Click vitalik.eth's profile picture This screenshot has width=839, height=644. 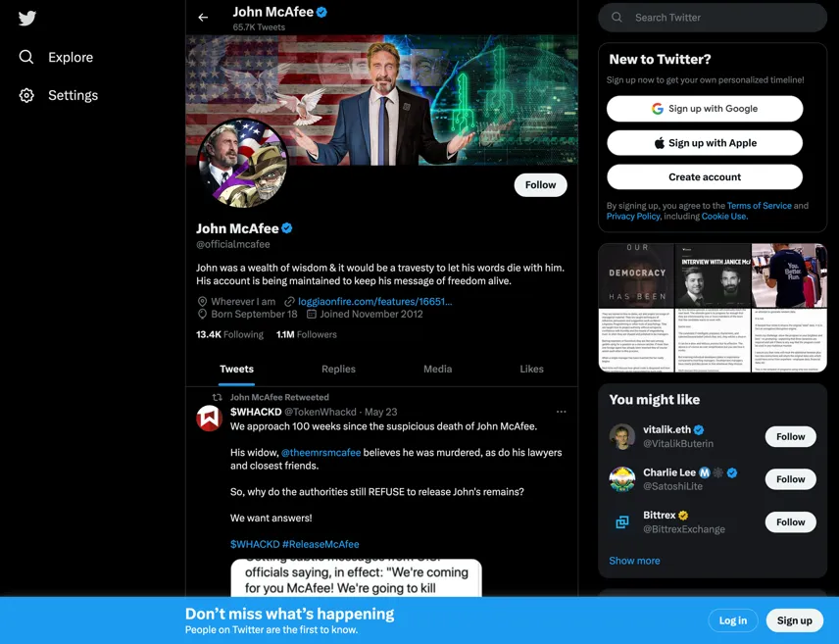621,436
